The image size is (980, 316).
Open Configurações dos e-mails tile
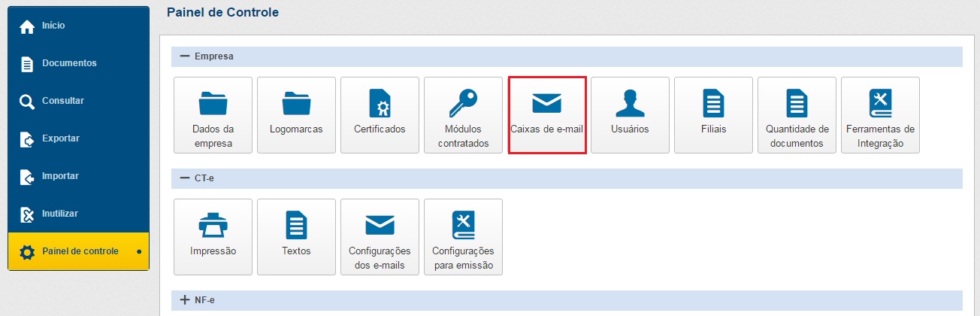pos(380,237)
